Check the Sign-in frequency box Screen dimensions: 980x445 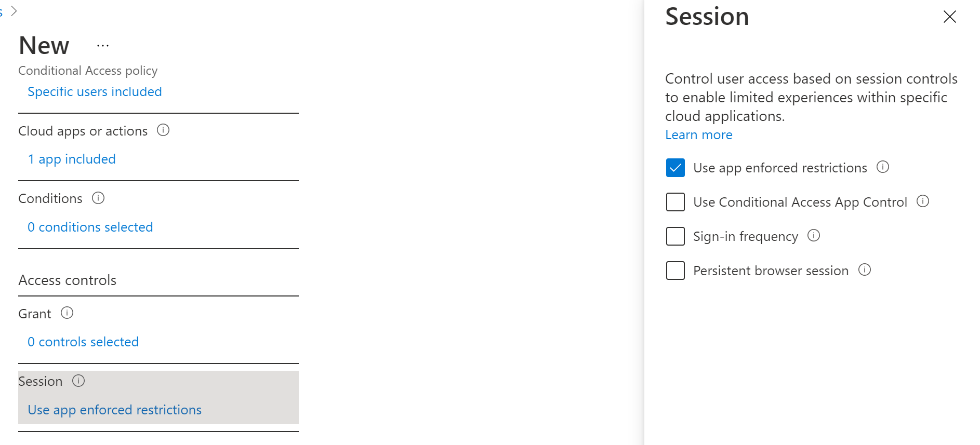pyautogui.click(x=676, y=236)
